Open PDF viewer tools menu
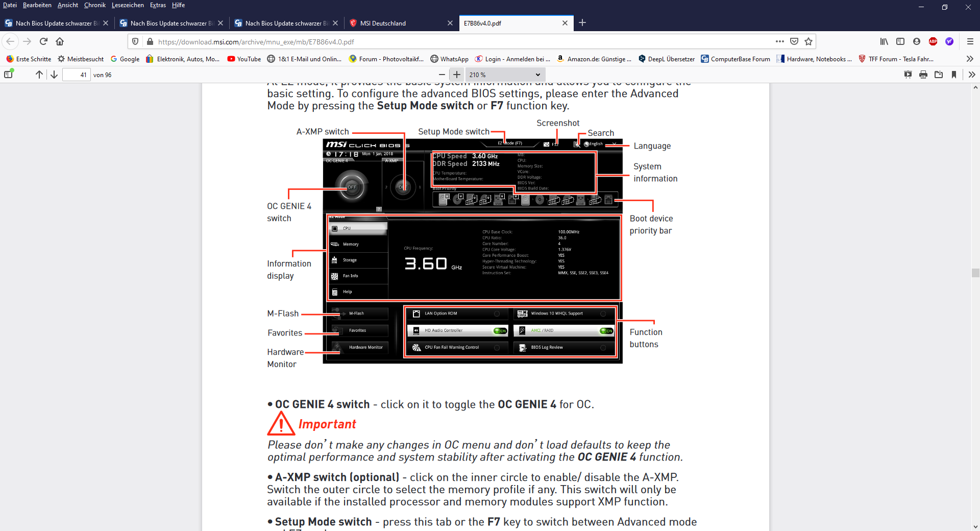This screenshot has height=531, width=980. pyautogui.click(x=972, y=75)
